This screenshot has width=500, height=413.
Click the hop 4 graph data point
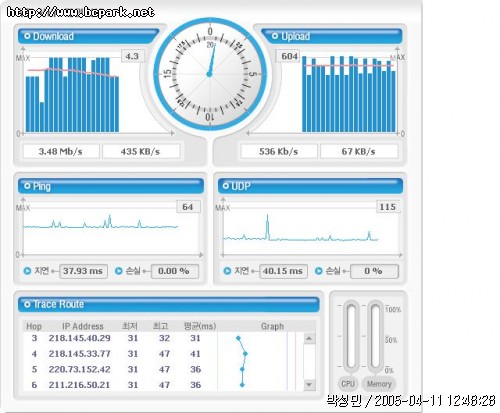coord(245,354)
